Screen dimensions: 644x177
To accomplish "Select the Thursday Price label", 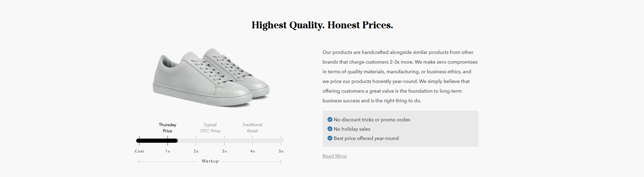I will 168,128.
